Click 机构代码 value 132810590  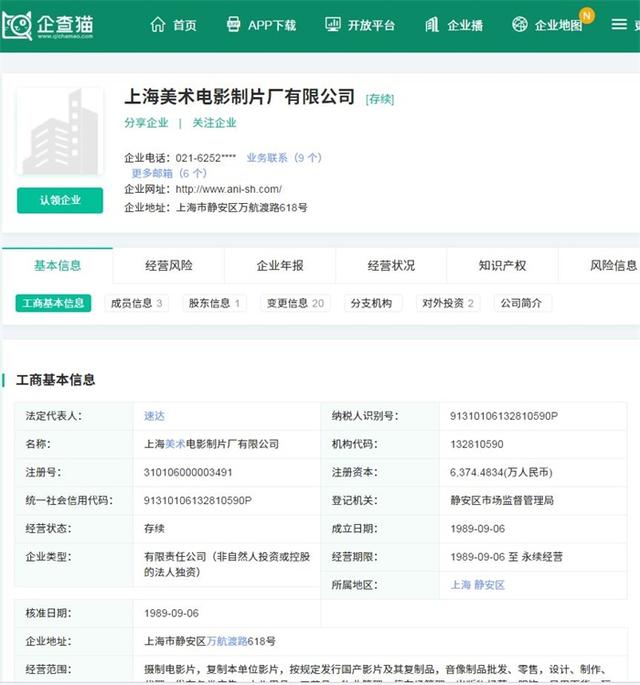point(477,444)
